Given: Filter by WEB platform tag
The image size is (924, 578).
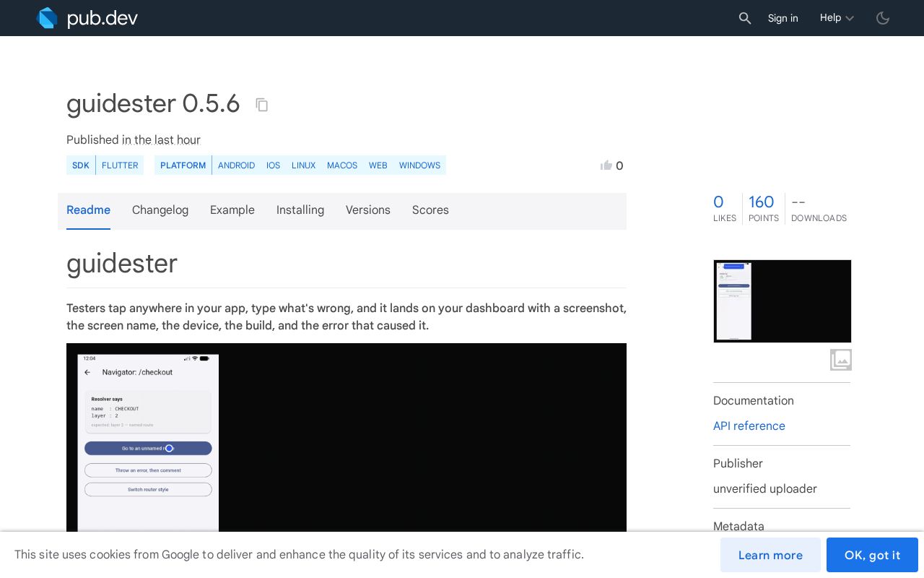Looking at the screenshot, I should point(378,165).
